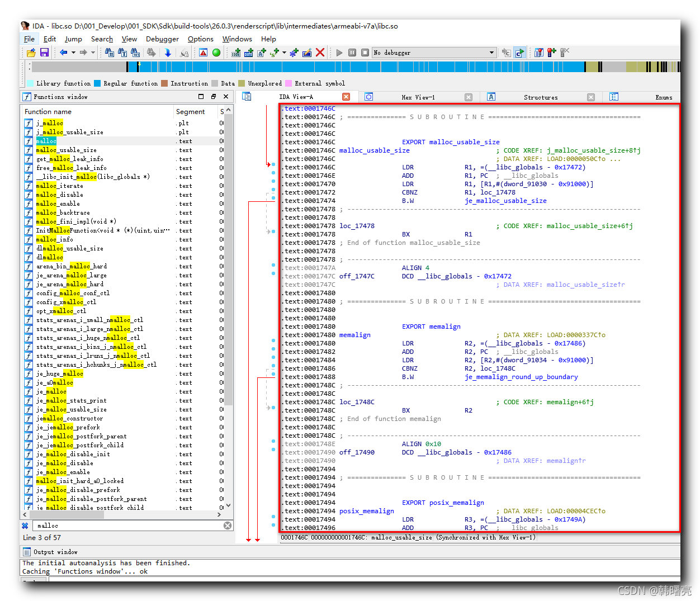Switch to the Structures tab
Viewport: 700px width, 601px height.
540,97
